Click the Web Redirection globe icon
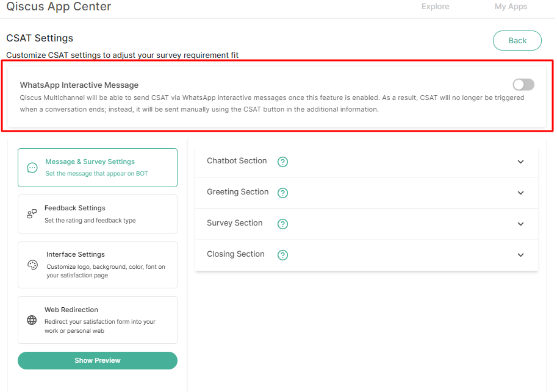Viewport: 557px width, 392px height. point(32,320)
